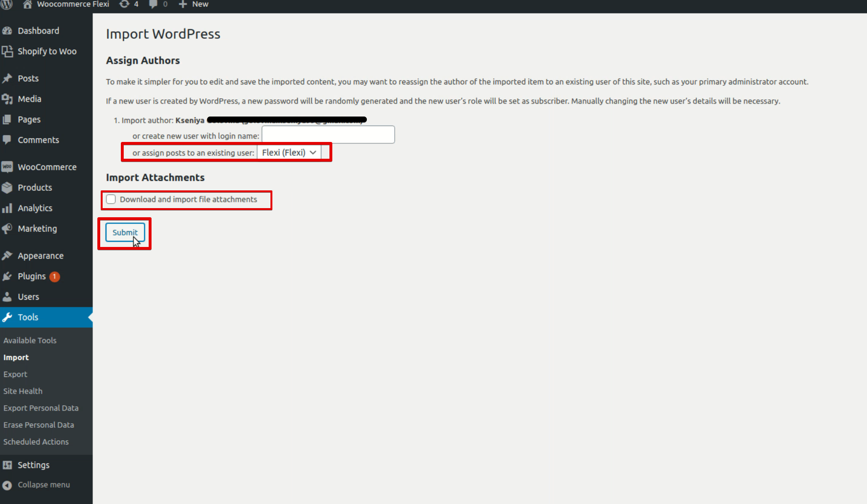The width and height of the screenshot is (867, 504).
Task: Open Shopify to Woo menu item
Action: click(x=47, y=51)
